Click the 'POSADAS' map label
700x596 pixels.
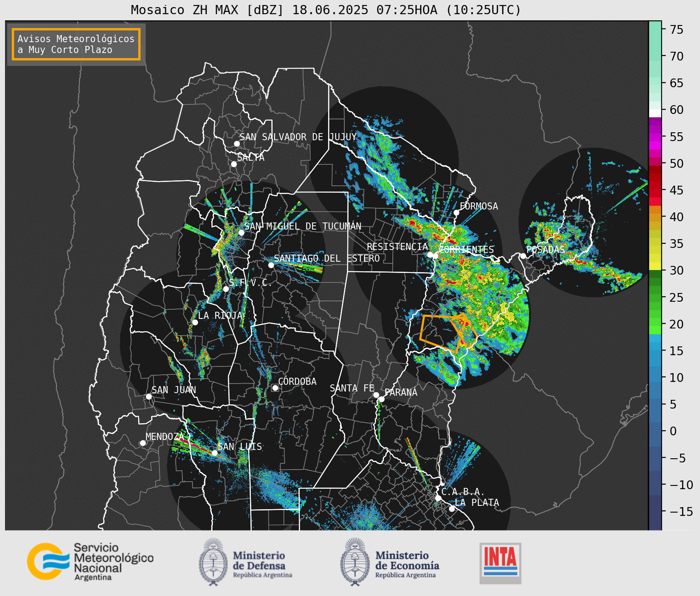545,250
